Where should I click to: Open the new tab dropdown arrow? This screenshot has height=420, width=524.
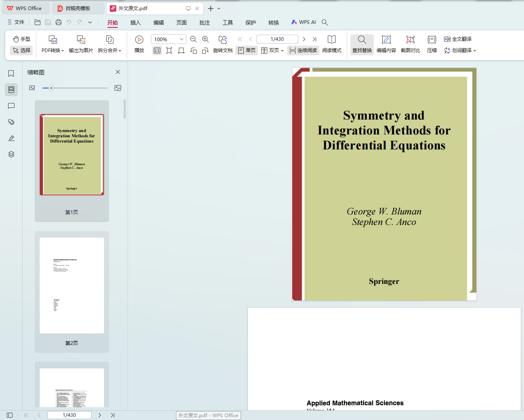(219, 8)
